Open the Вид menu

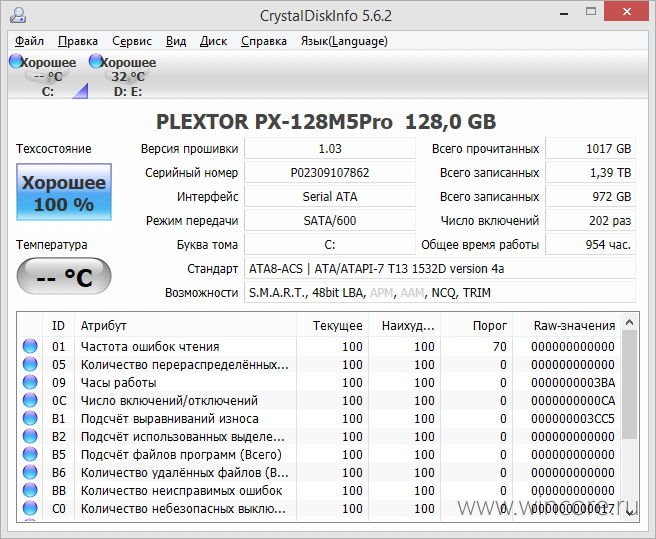pyautogui.click(x=176, y=41)
